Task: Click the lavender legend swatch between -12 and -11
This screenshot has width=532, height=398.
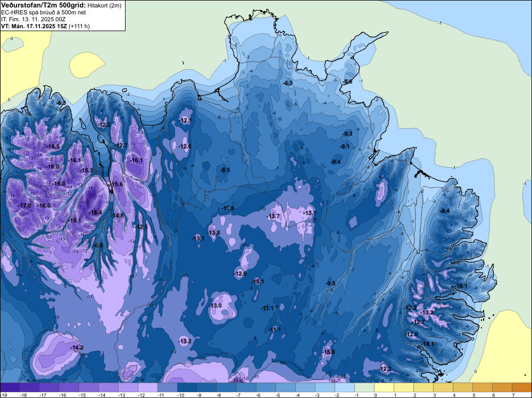Action: [x=148, y=387]
